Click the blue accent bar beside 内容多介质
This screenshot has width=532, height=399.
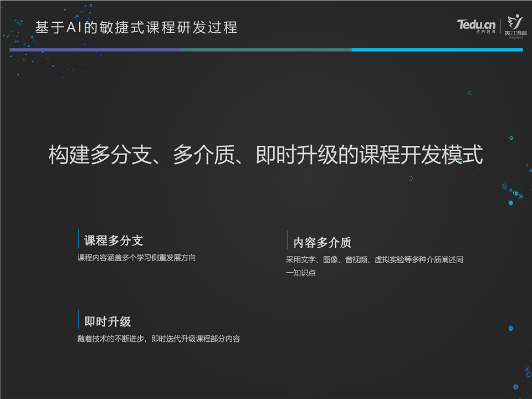[x=287, y=241]
